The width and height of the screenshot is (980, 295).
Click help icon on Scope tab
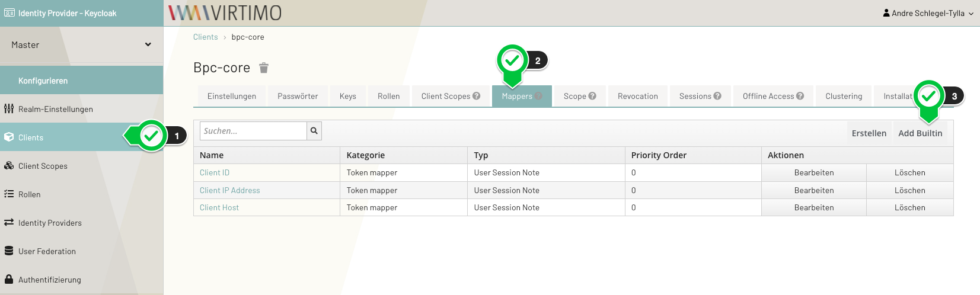pos(592,96)
